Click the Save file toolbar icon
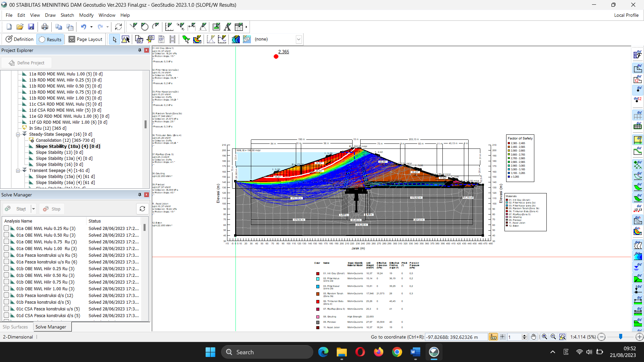This screenshot has width=644, height=362. (31, 27)
